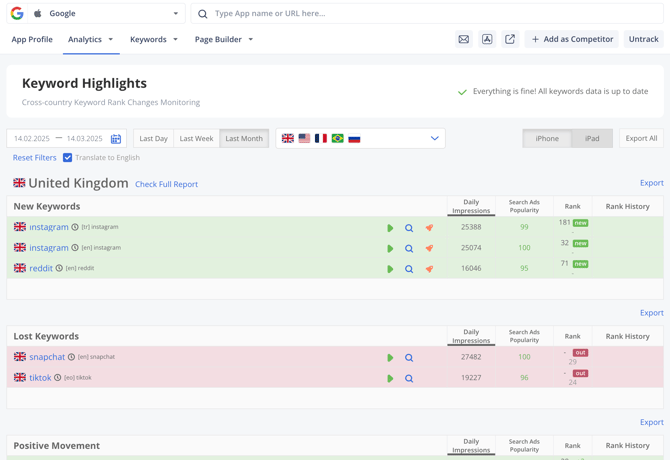Focus the app name or URL search field
This screenshot has width=670, height=460.
click(430, 14)
